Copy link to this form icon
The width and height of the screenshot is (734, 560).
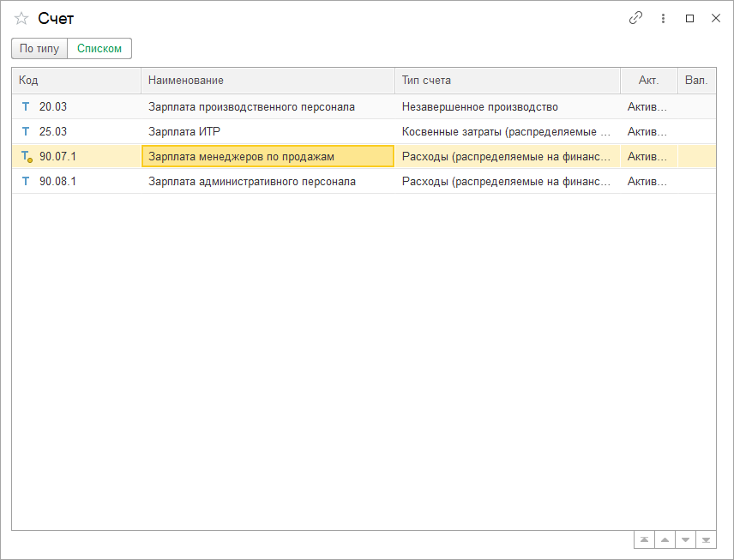tap(635, 18)
